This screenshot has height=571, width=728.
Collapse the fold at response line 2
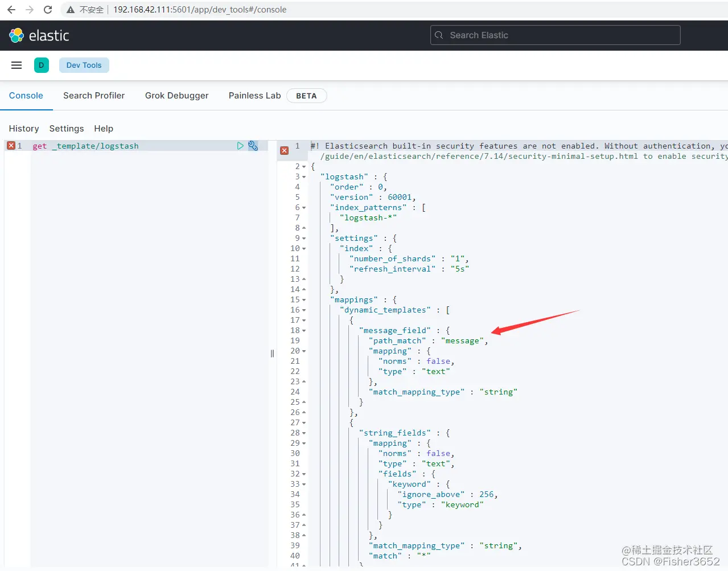(x=304, y=167)
